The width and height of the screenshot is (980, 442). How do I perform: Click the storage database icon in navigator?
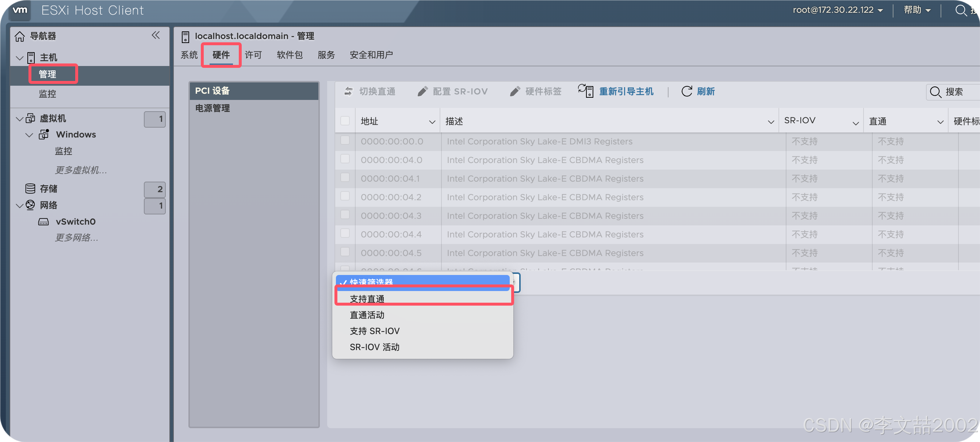(x=30, y=189)
